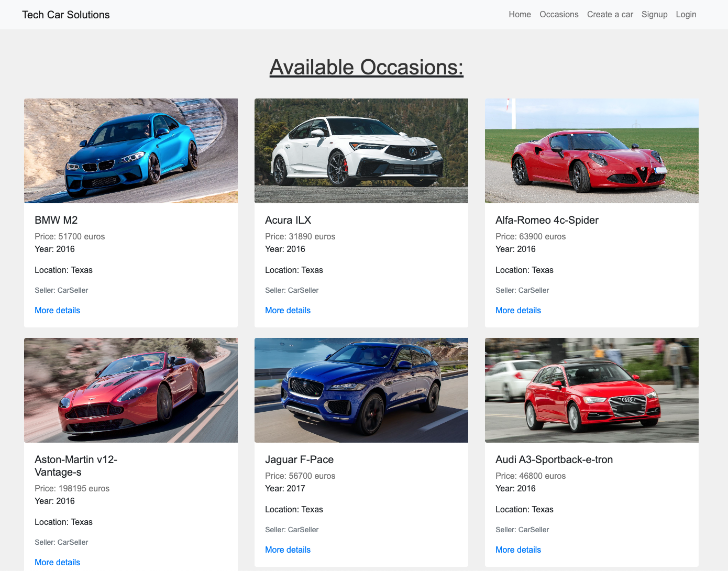Select Create a car in the navbar
The height and width of the screenshot is (571, 728).
pos(610,14)
